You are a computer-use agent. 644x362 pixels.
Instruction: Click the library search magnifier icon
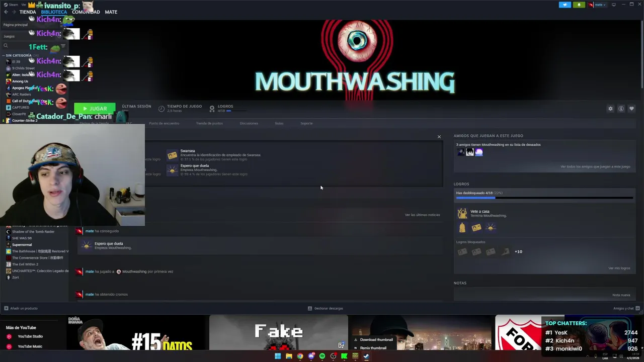coord(6,46)
